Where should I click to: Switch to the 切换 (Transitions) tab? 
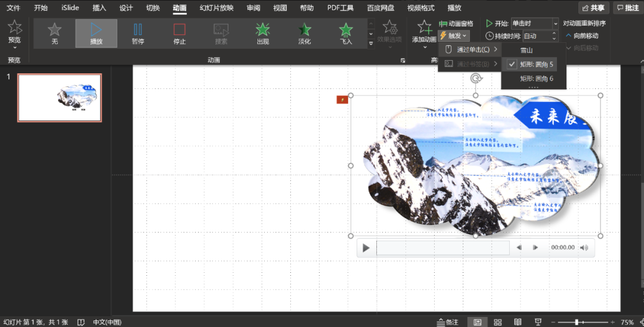tap(153, 8)
